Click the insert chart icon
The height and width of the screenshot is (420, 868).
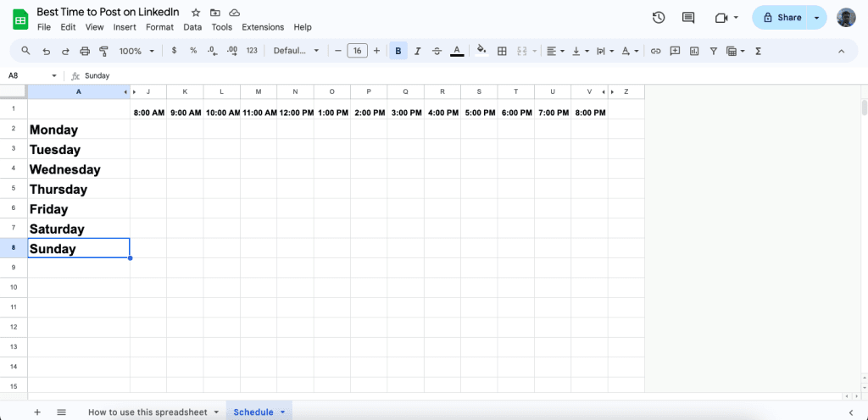[x=694, y=51]
